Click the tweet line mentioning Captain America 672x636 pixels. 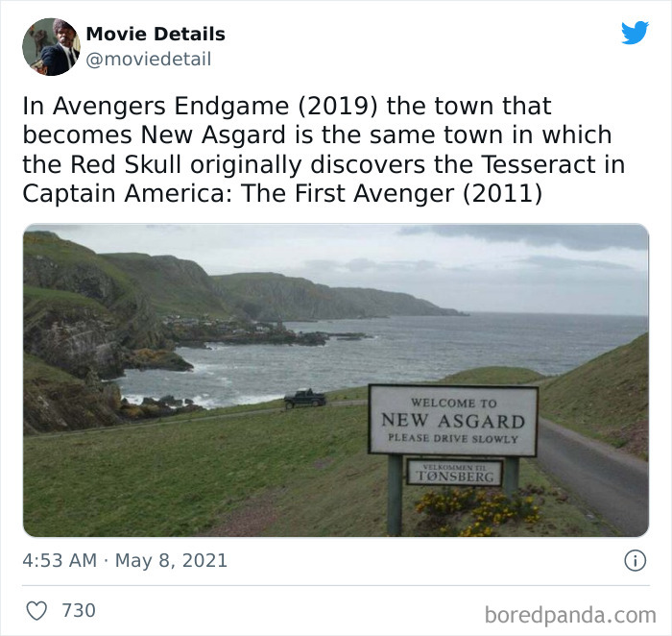[x=282, y=193]
